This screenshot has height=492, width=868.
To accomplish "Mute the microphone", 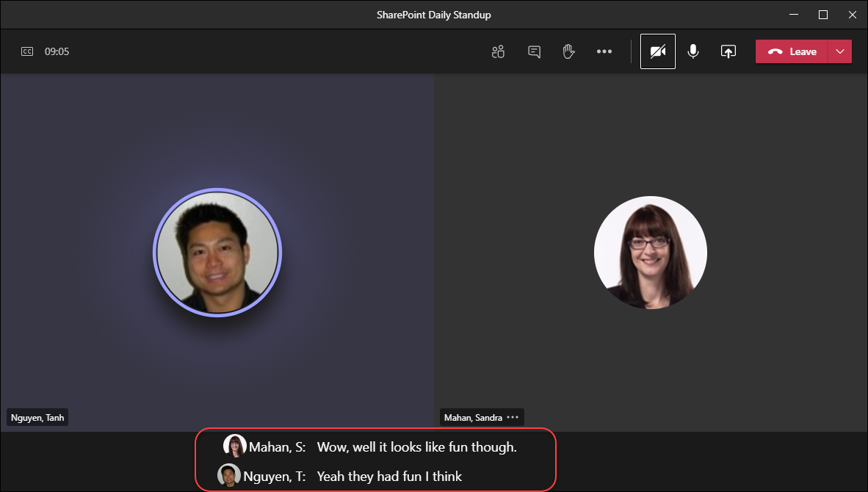I will point(692,51).
